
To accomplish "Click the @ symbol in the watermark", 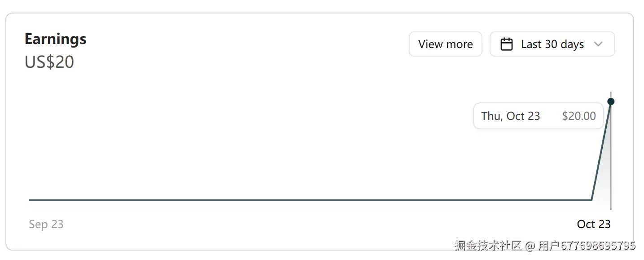I will click(x=530, y=246).
